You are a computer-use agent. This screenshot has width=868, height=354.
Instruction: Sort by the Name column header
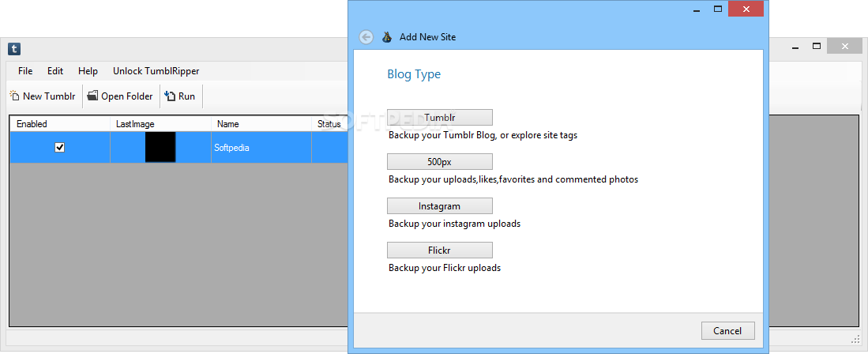coord(261,124)
